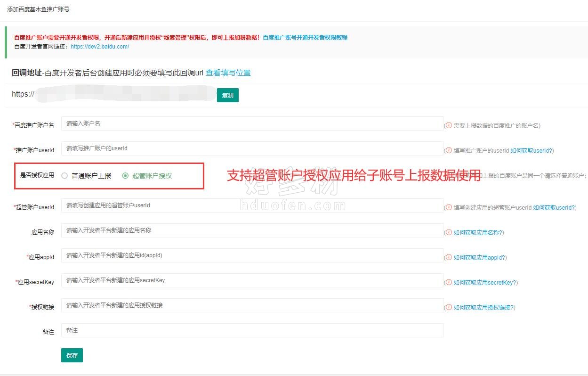Focus the 授权链接 input field
Screen dimensions: 588x376
252,305
